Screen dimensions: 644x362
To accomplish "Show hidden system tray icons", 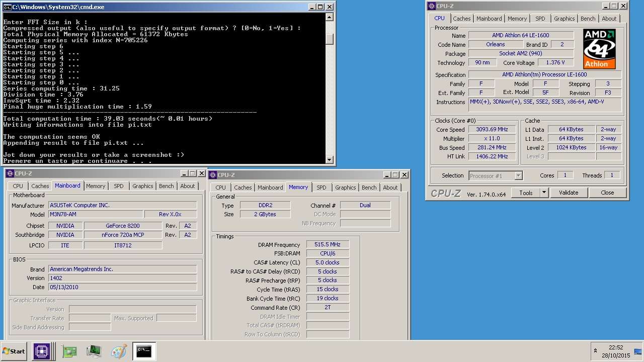I will 595,351.
